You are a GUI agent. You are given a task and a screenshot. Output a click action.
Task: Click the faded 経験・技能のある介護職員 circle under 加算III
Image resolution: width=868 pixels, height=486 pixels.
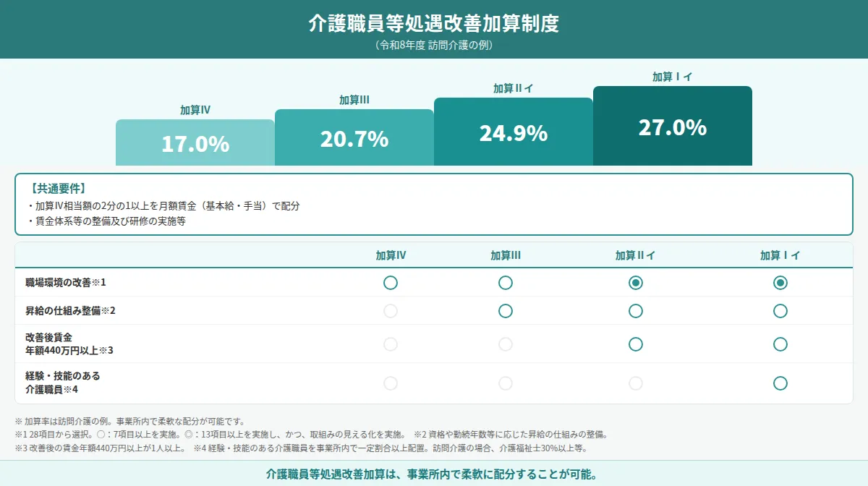pos(506,383)
